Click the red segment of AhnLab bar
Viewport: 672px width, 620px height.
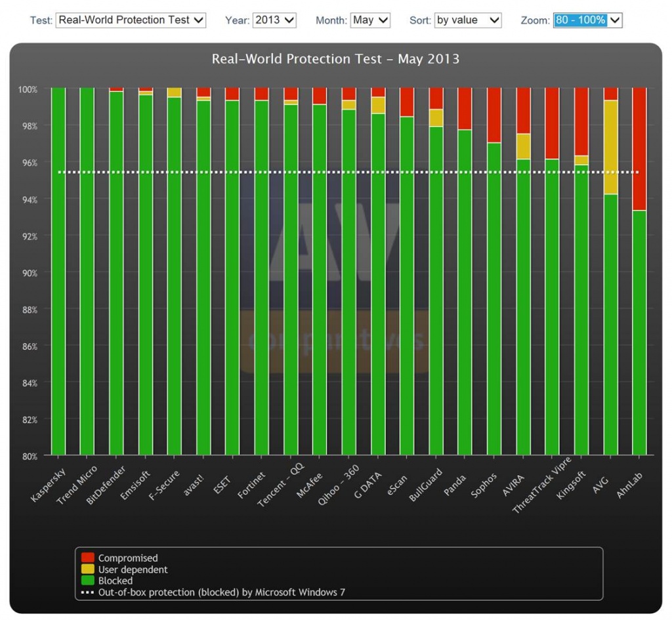(640, 149)
